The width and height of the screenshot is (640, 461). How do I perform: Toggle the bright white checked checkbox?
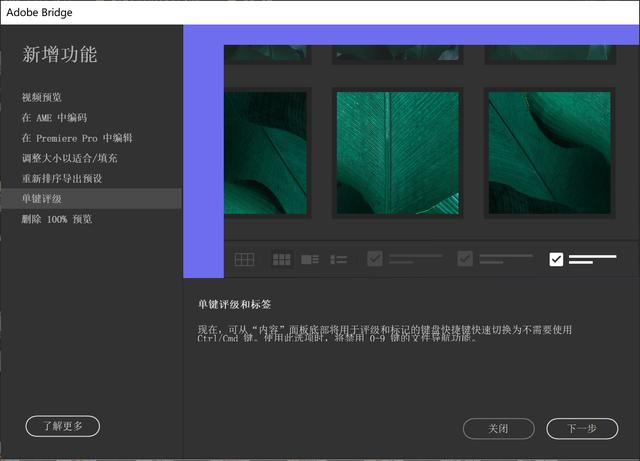[556, 259]
